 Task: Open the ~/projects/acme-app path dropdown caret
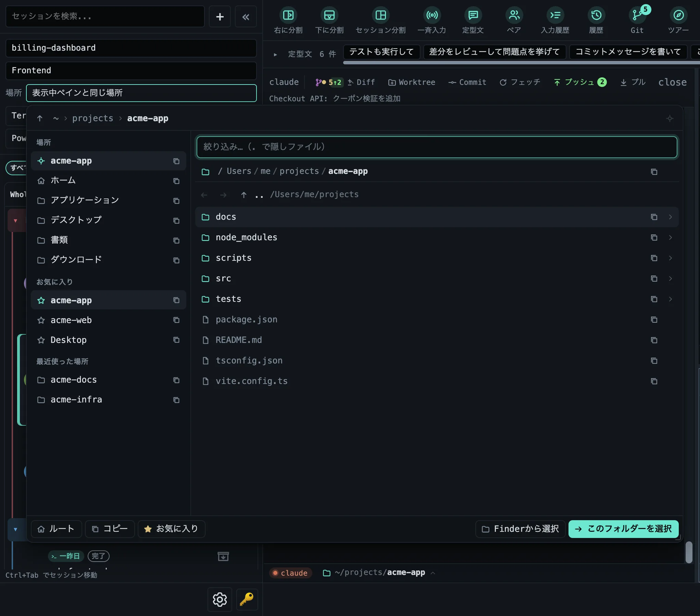[433, 573]
